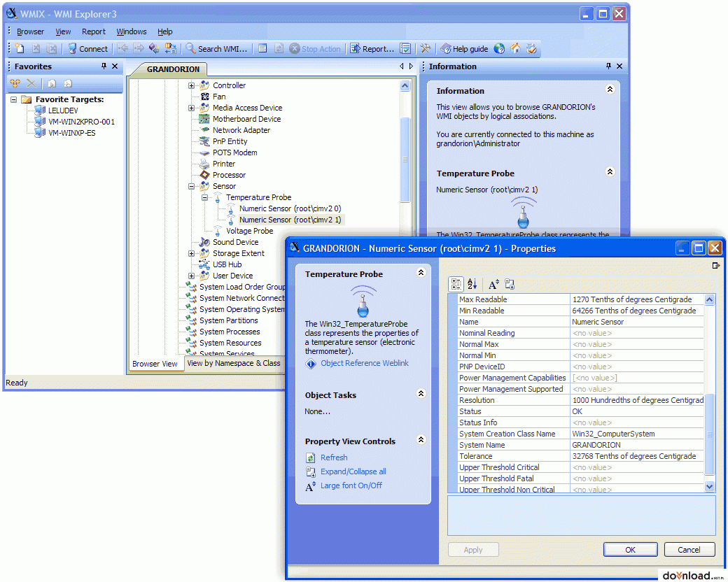Screen dimensions: 728x582
Task: Open the Report toolbar button
Action: (x=372, y=49)
